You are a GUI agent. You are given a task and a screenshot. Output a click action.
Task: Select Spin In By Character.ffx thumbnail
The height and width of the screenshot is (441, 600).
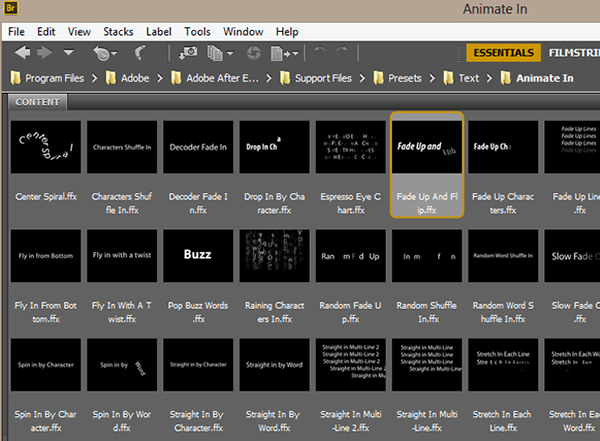click(x=46, y=364)
